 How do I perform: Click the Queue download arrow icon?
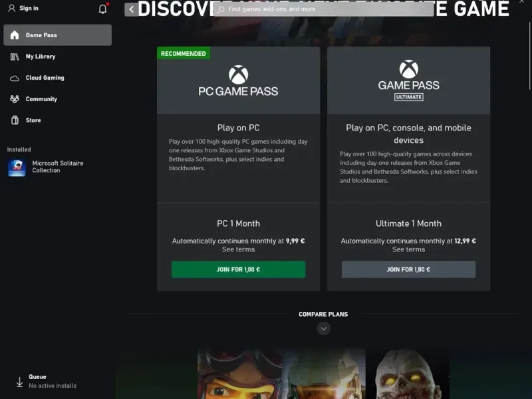tap(20, 382)
